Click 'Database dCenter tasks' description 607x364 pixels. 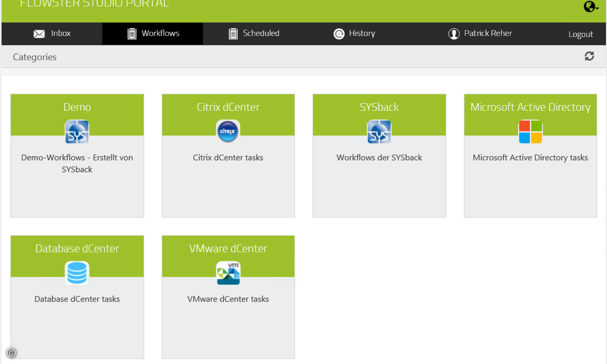coord(77,299)
